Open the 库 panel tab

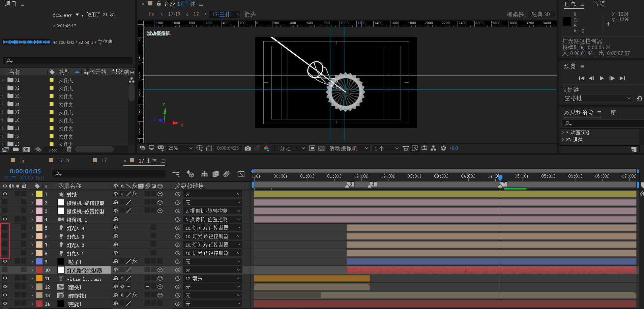[613, 113]
